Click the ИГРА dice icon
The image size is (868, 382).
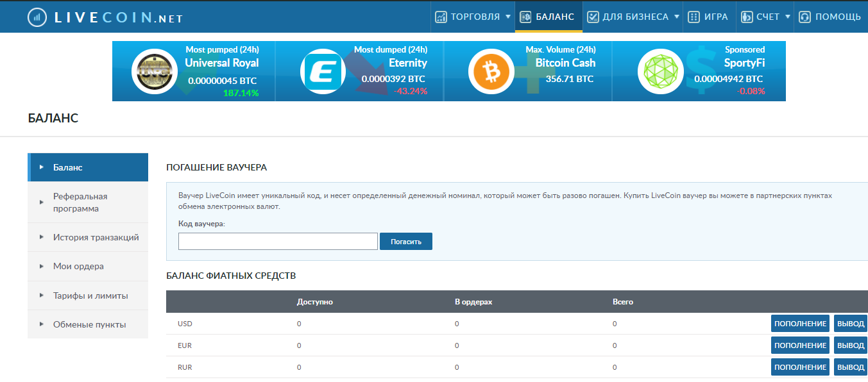(x=694, y=17)
